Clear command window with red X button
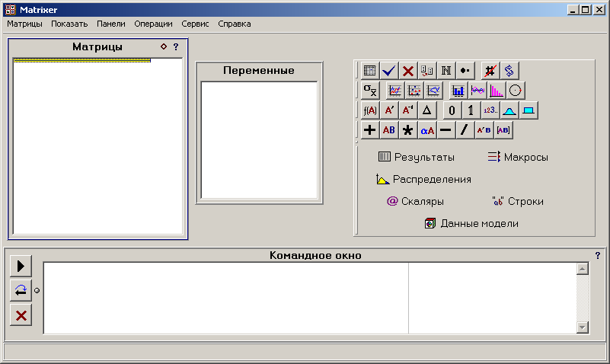Screen dimensions: 610x364 21,315
